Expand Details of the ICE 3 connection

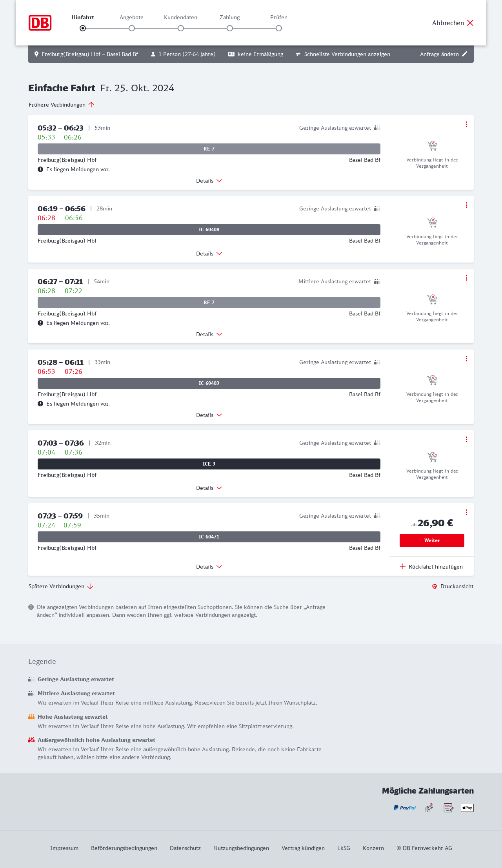[x=209, y=488]
